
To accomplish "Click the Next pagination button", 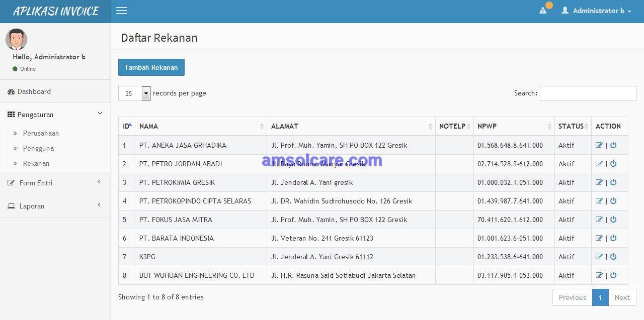I will coord(622,297).
